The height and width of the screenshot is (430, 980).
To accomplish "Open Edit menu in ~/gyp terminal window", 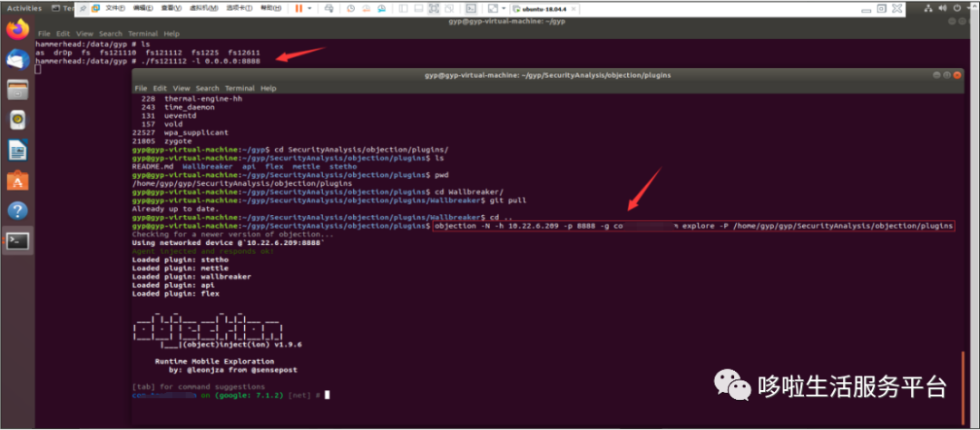I will tap(64, 34).
